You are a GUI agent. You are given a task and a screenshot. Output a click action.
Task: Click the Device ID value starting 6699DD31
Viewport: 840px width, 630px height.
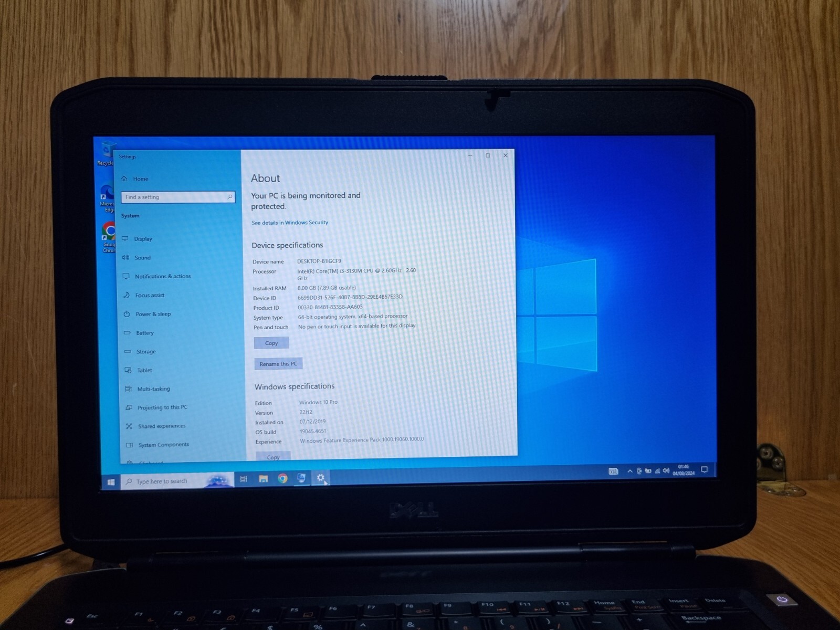350,297
